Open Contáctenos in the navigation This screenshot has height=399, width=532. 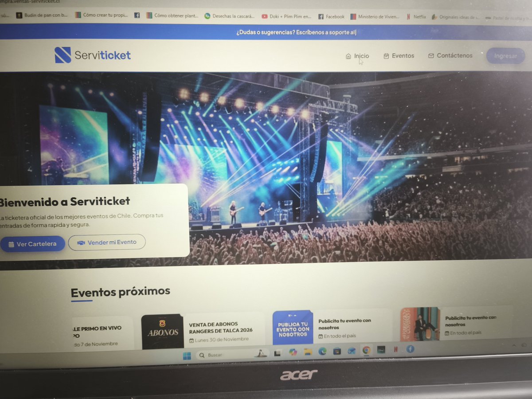(450, 56)
